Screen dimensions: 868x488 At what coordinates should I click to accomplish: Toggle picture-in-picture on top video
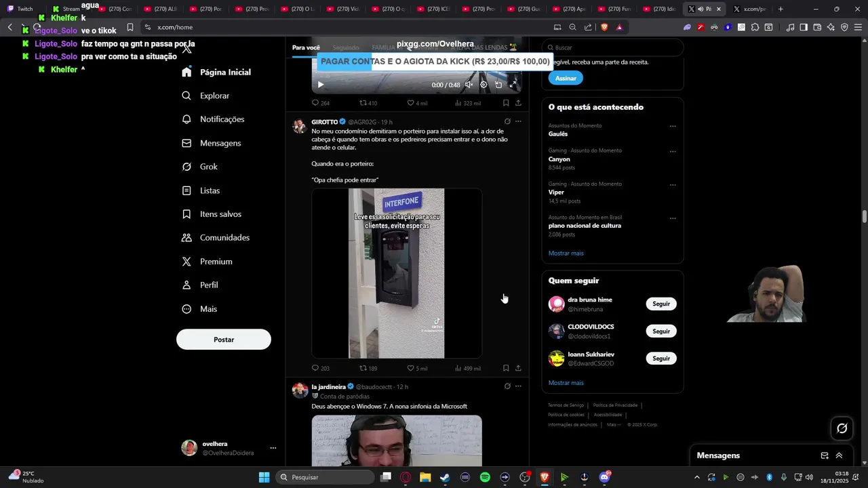tap(498, 85)
